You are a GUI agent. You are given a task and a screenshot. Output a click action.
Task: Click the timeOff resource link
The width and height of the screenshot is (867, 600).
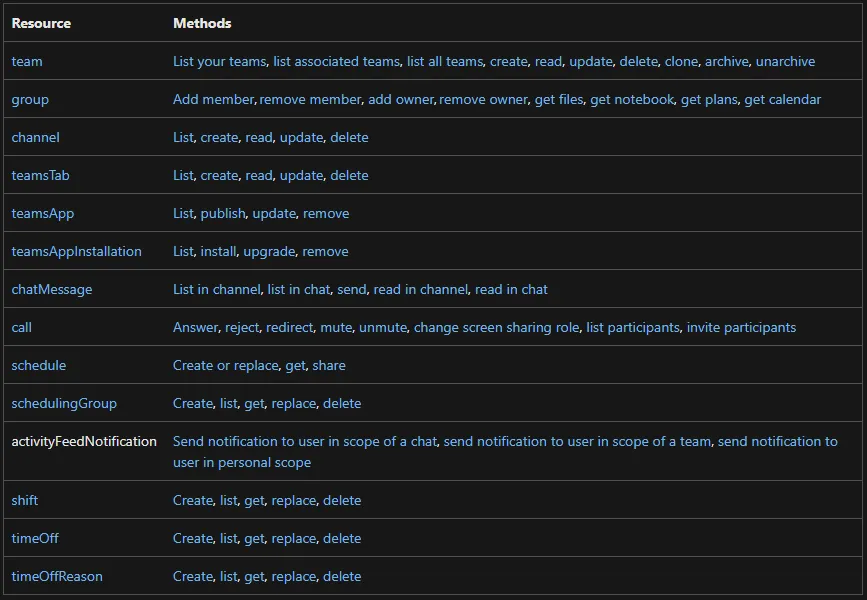[35, 538]
